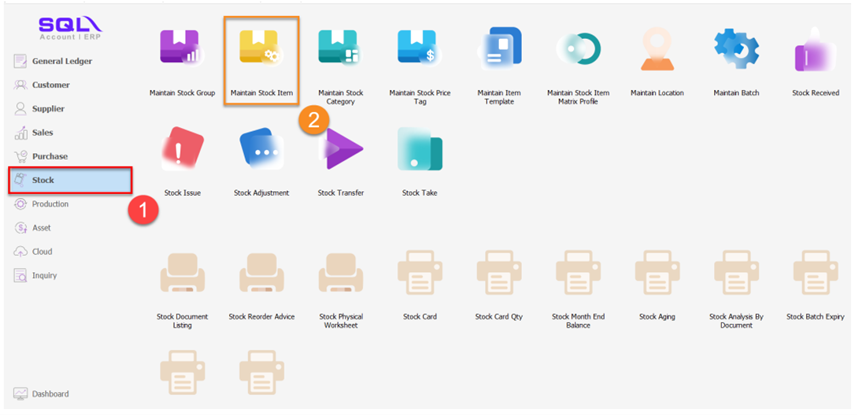This screenshot has width=857, height=415.
Task: Open Stock Take icon
Action: (x=419, y=150)
